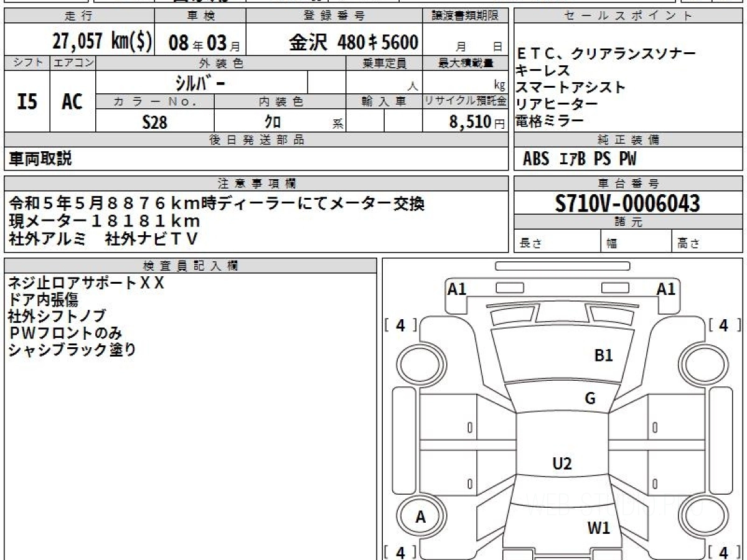This screenshot has width=747, height=560.
Task: Select the color code S28
Action: click(x=155, y=122)
